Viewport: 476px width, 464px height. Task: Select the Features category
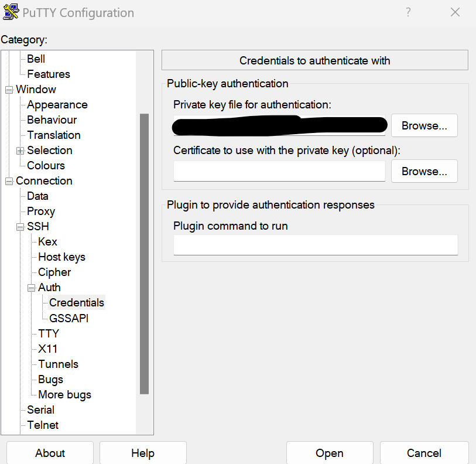[49, 74]
